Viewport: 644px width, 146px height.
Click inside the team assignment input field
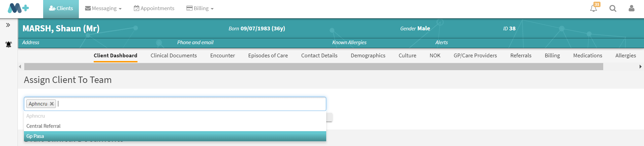(189, 104)
